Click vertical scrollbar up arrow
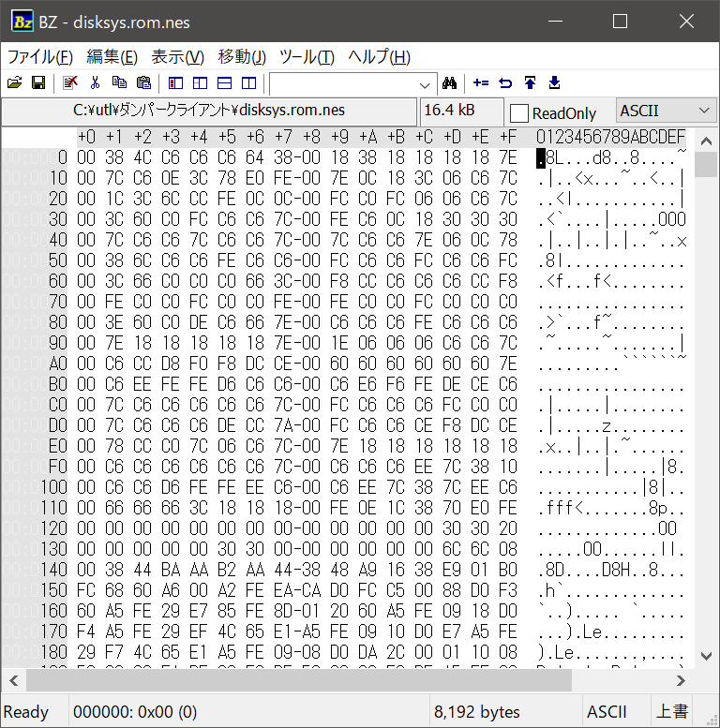This screenshot has height=728, width=720. click(x=706, y=141)
